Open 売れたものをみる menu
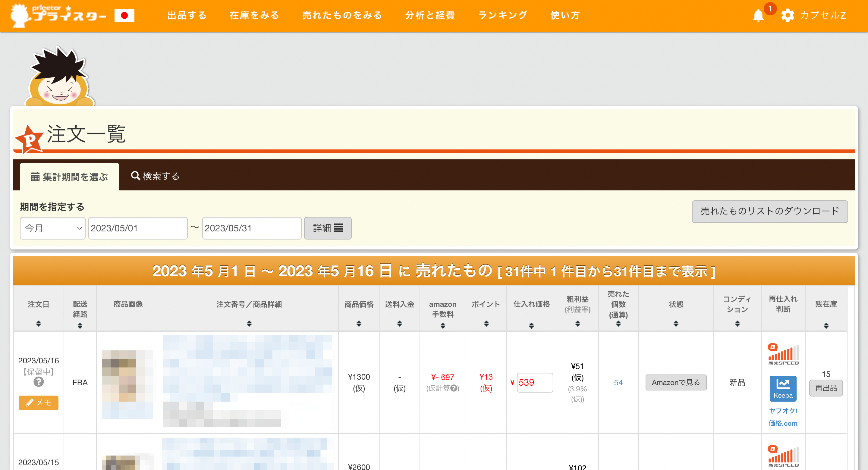This screenshot has height=470, width=868. click(x=342, y=15)
